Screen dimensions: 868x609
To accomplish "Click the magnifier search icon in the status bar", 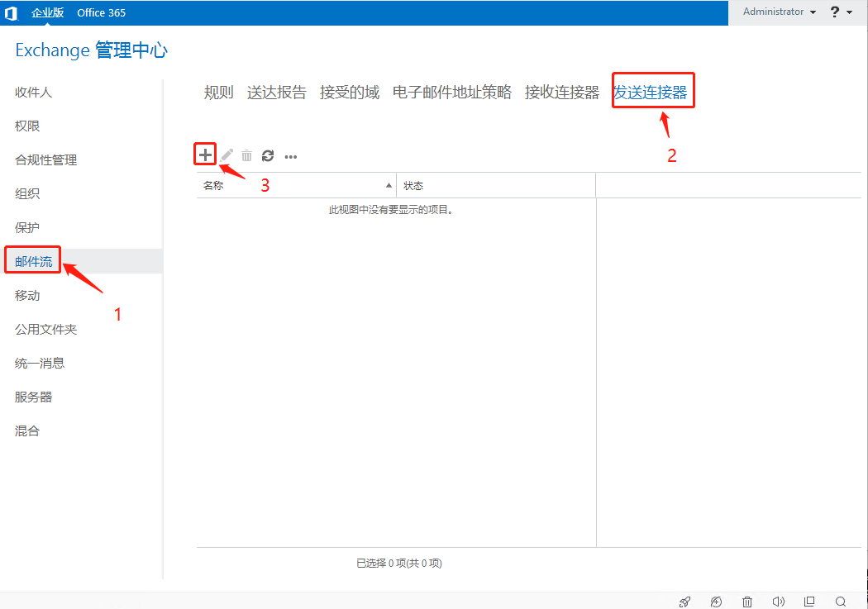I will tap(841, 602).
